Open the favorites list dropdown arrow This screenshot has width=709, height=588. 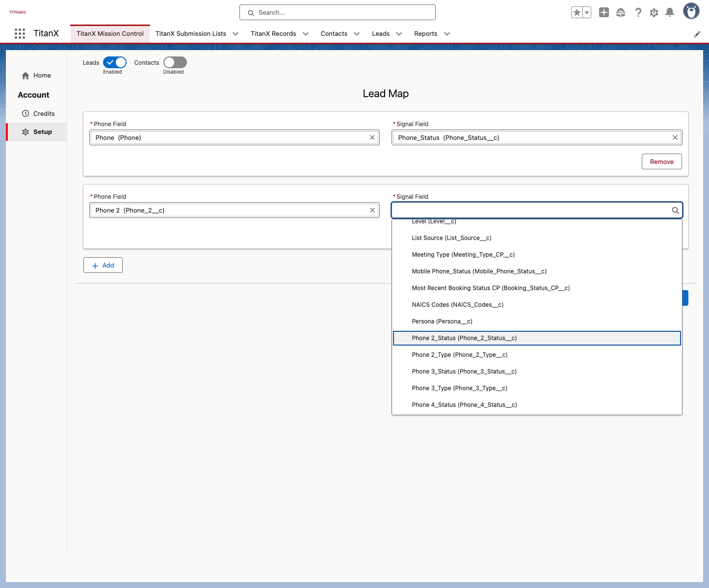click(x=587, y=12)
